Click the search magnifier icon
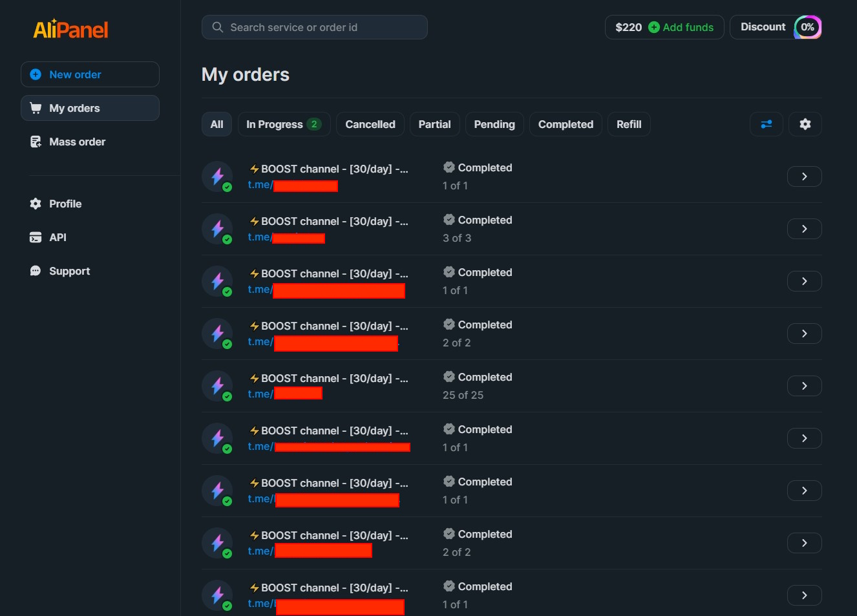Screen dimensions: 857x616 click(218, 27)
